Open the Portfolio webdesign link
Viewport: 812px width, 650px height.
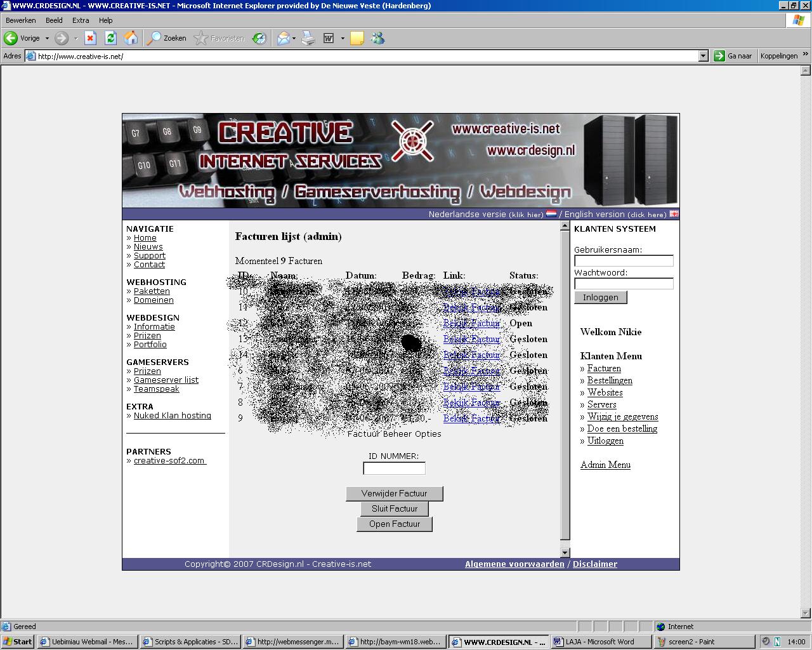[150, 345]
